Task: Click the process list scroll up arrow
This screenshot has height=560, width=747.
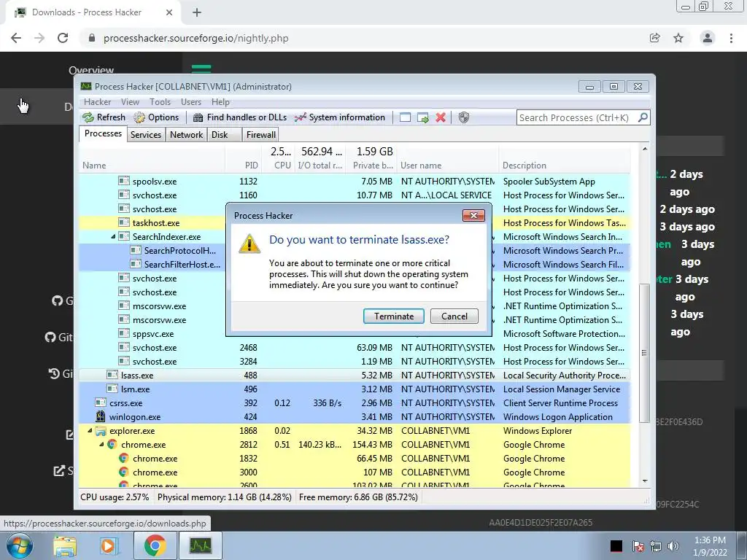Action: point(645,149)
